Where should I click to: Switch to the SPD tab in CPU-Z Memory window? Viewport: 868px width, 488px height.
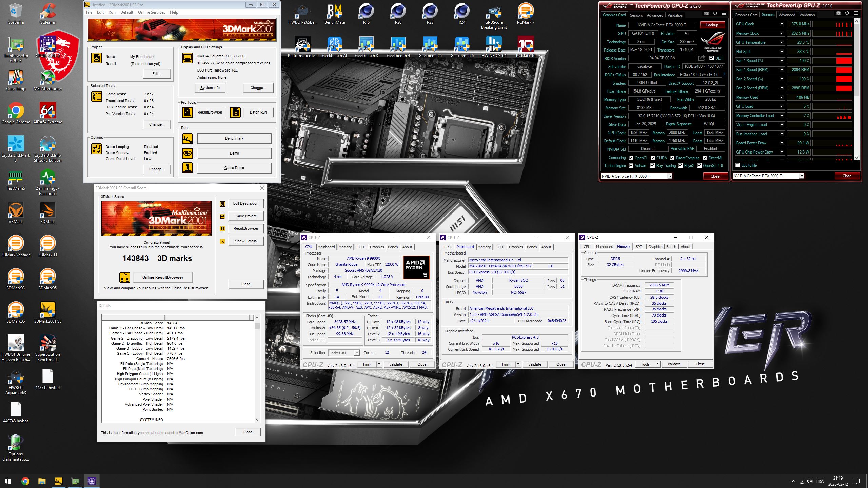pos(639,247)
